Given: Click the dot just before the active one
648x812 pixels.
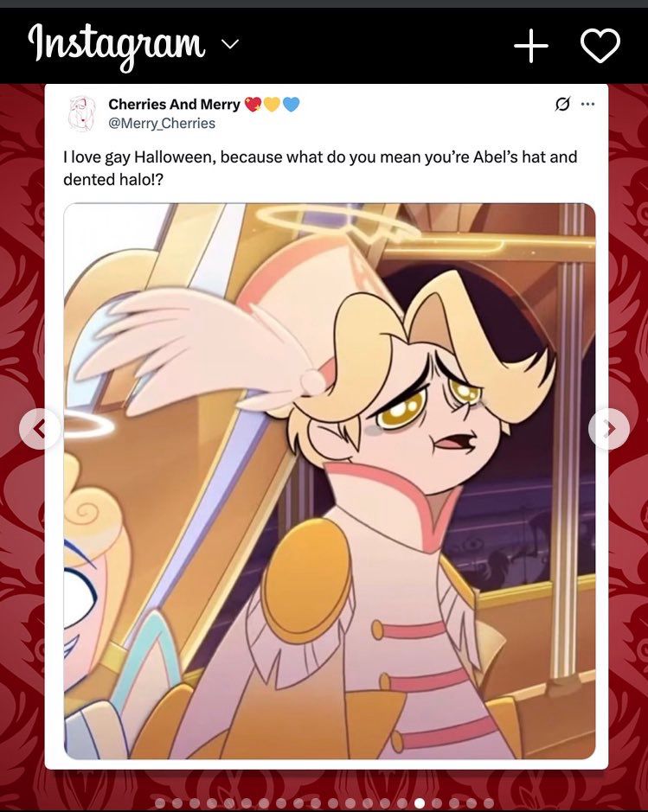Looking at the screenshot, I should (x=402, y=803).
